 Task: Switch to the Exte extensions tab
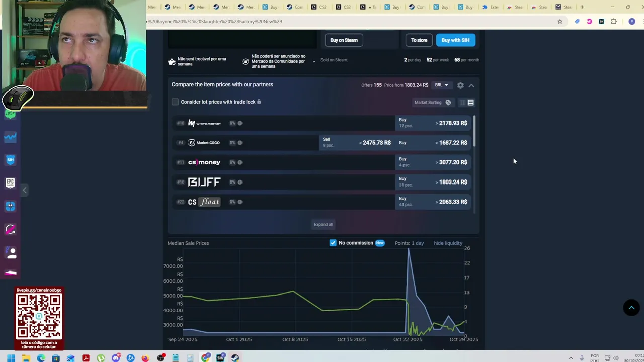[490, 7]
